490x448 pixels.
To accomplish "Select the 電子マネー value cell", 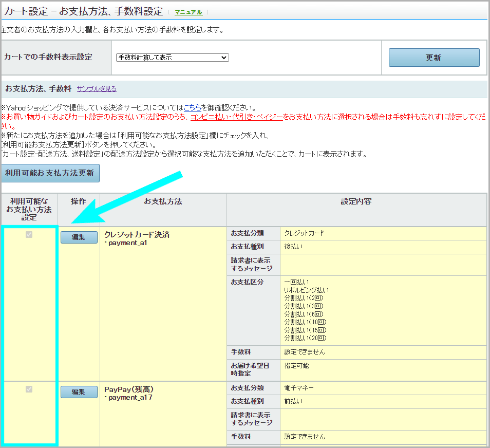I will pos(383,388).
